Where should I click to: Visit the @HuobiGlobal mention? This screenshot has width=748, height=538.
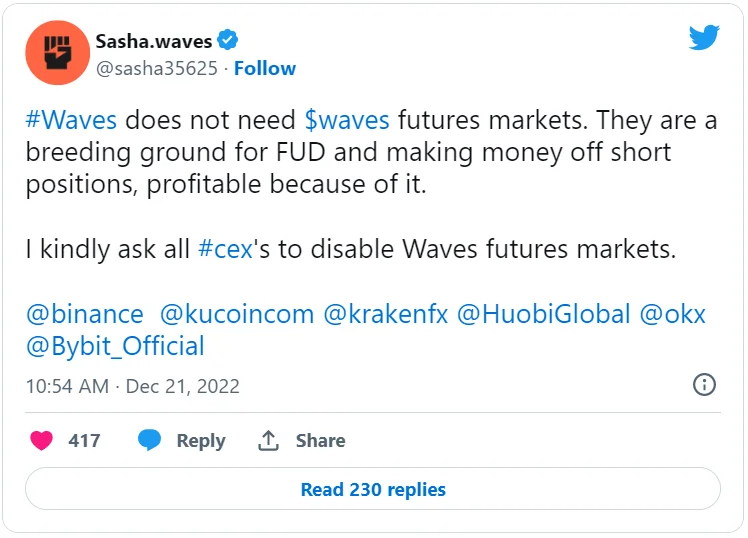point(543,314)
